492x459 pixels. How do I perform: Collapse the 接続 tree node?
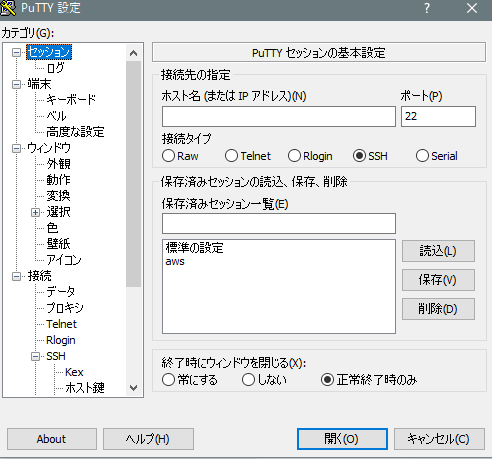pyautogui.click(x=16, y=276)
